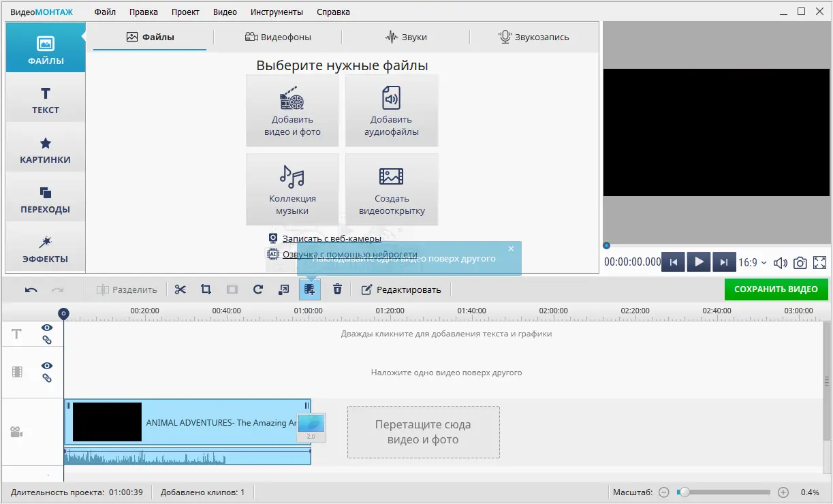Zoom out timeline with minus icon
This screenshot has width=833, height=504.
[x=663, y=492]
